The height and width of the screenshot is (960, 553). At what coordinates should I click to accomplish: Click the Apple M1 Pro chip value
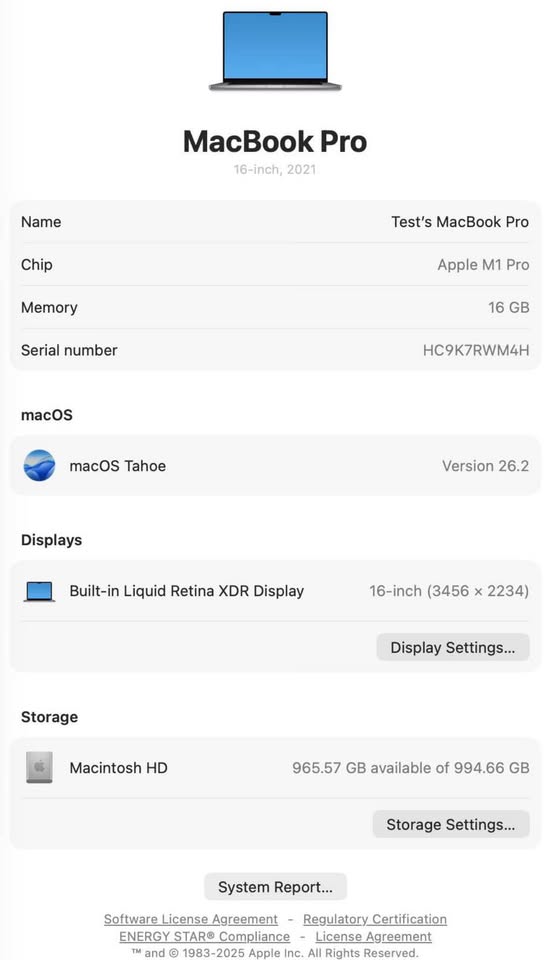click(483, 264)
